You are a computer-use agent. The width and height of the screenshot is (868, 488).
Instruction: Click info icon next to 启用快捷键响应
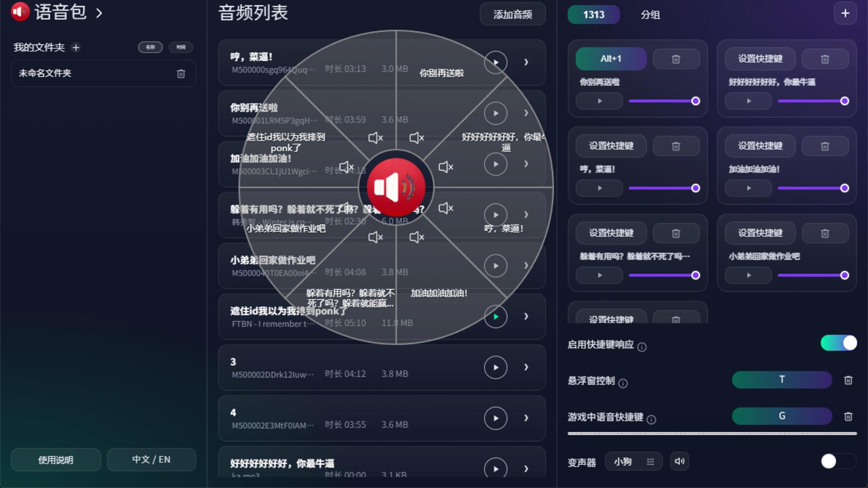point(642,347)
